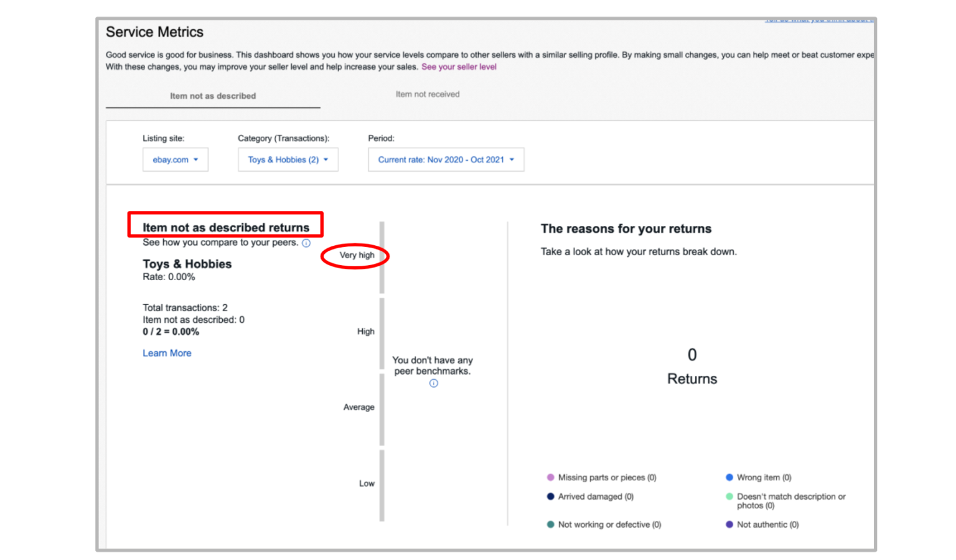
Task: Click the 0 Returns chart center
Action: pos(692,366)
